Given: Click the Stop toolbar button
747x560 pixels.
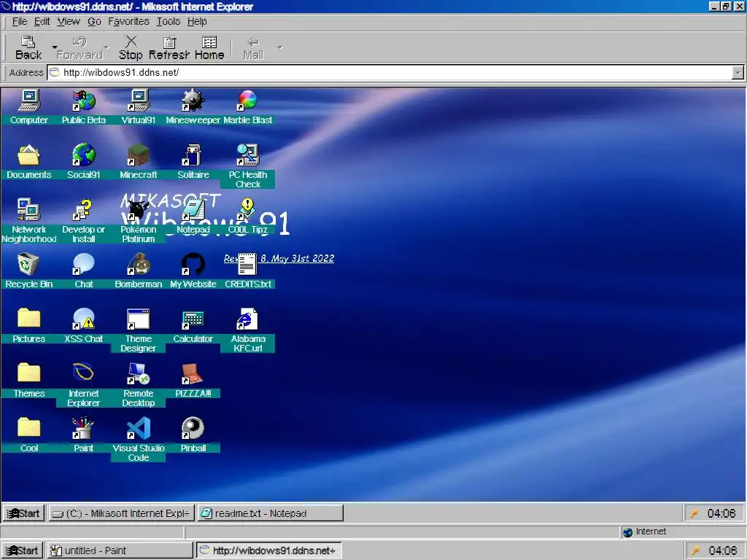Looking at the screenshot, I should 131,47.
